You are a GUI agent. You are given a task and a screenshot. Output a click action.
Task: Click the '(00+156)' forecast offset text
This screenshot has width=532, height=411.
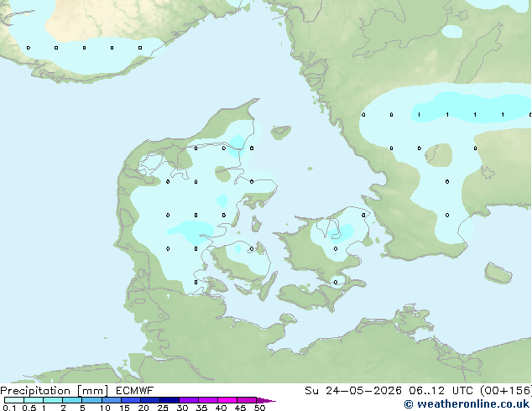[x=506, y=391]
